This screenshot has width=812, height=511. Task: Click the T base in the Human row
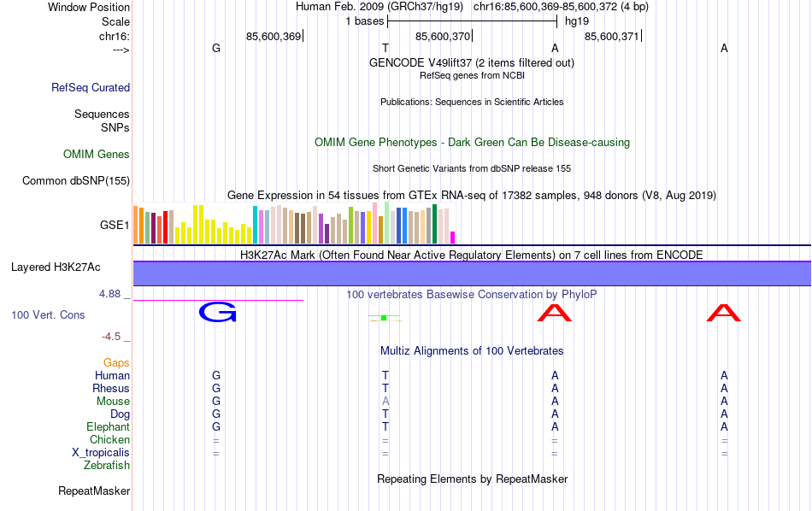385,375
